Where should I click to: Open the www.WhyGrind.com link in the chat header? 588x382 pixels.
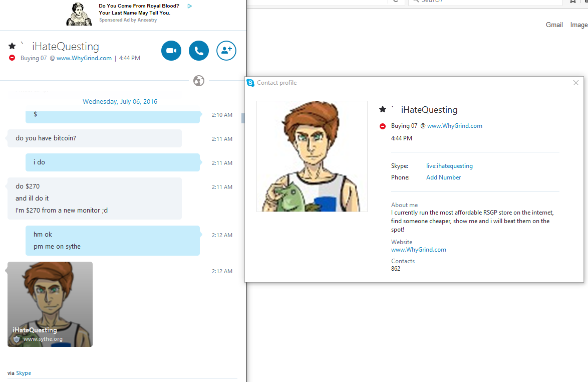pyautogui.click(x=84, y=58)
